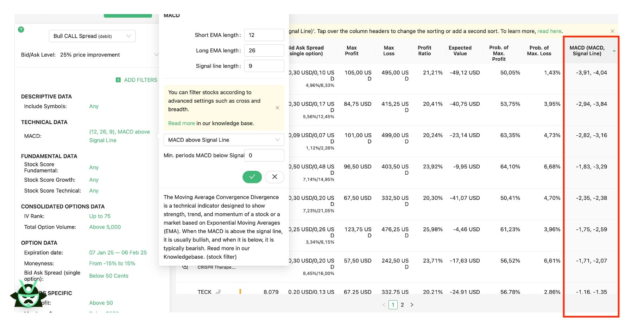Screen dimensions: 644x329
Task: Edit Bid Ask Spread 'Below 50 Cents' filter
Action: (109, 276)
